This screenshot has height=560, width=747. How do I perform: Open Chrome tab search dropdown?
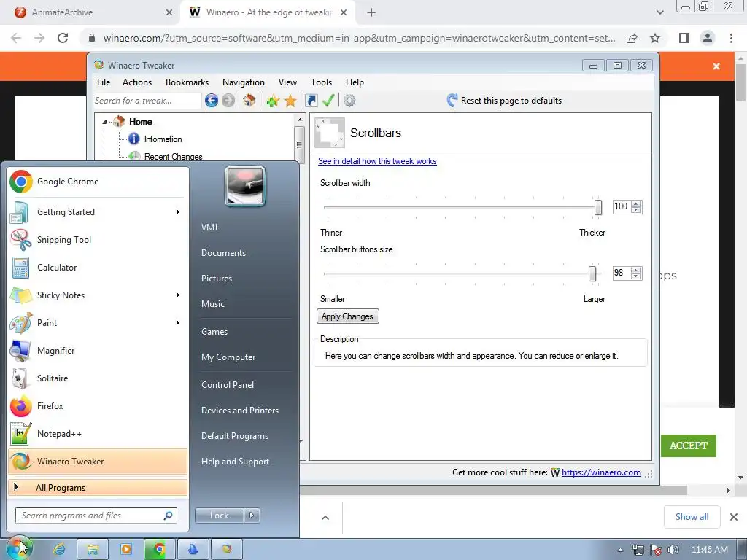[659, 12]
